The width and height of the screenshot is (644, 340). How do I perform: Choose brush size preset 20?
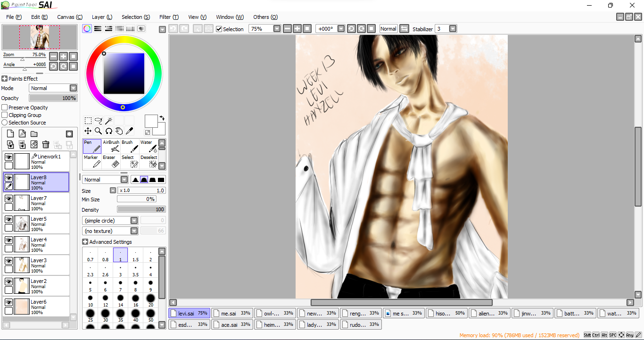pos(150,300)
